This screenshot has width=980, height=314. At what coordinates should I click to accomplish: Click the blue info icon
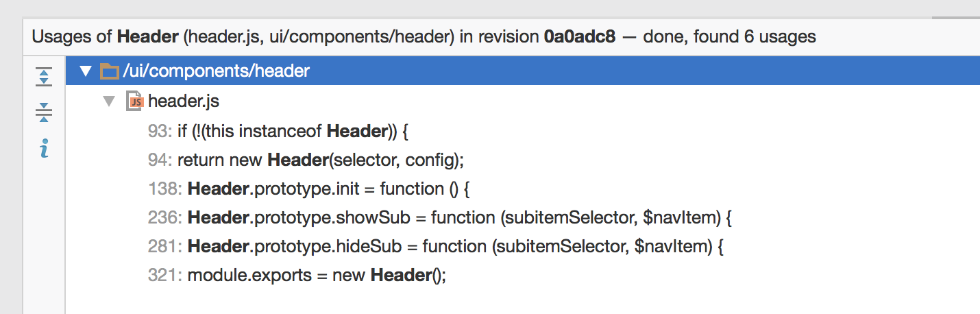(x=44, y=148)
